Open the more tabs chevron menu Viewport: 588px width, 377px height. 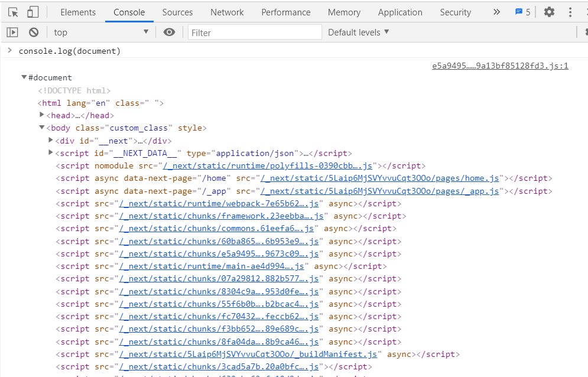click(496, 12)
